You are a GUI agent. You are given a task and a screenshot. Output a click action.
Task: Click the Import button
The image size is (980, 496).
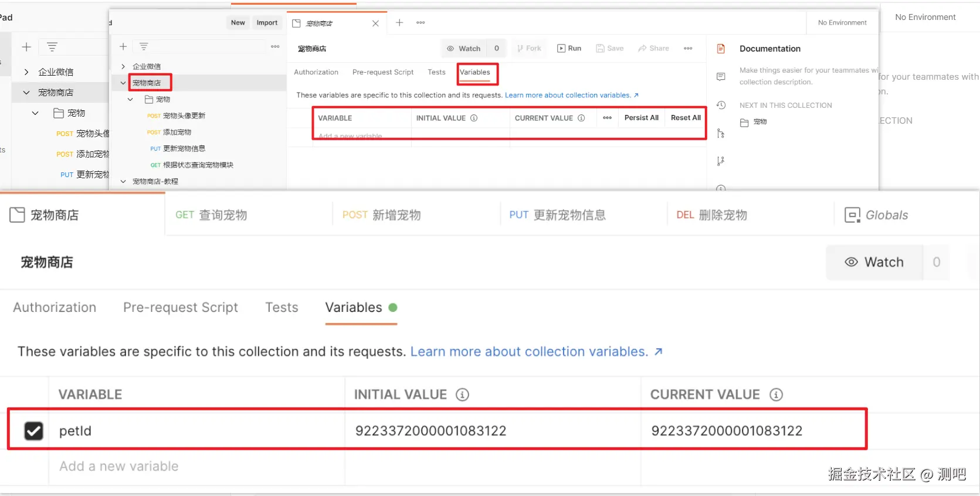tap(267, 23)
